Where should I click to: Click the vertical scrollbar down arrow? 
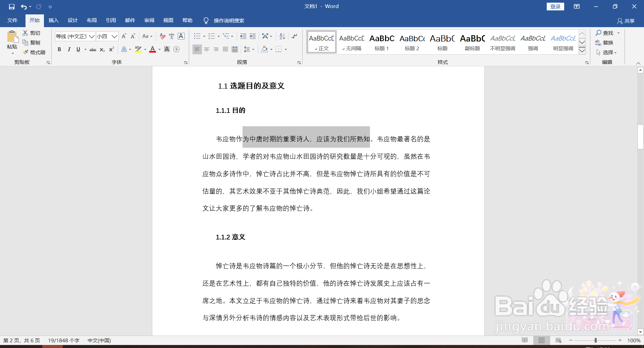coord(640,332)
